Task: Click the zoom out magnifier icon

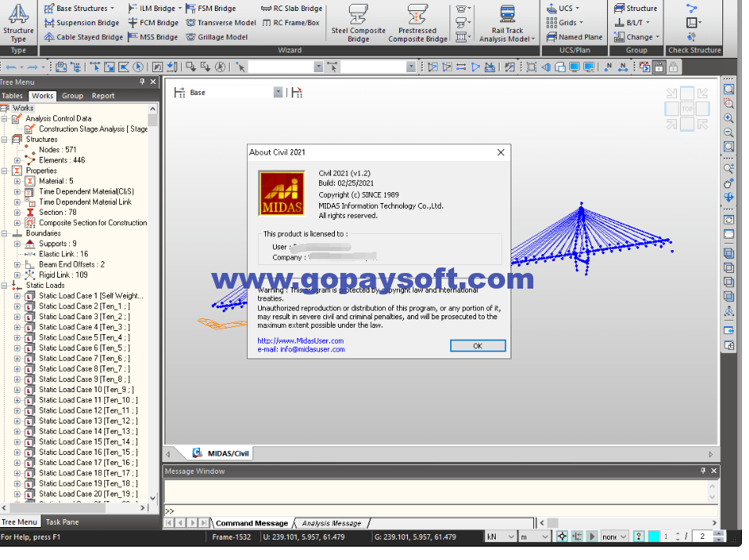Action: point(729,133)
